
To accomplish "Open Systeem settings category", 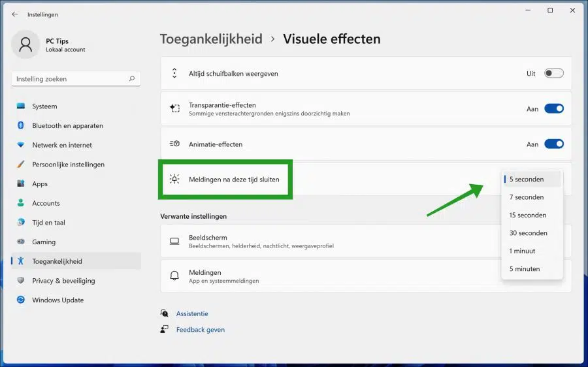I will [76, 106].
